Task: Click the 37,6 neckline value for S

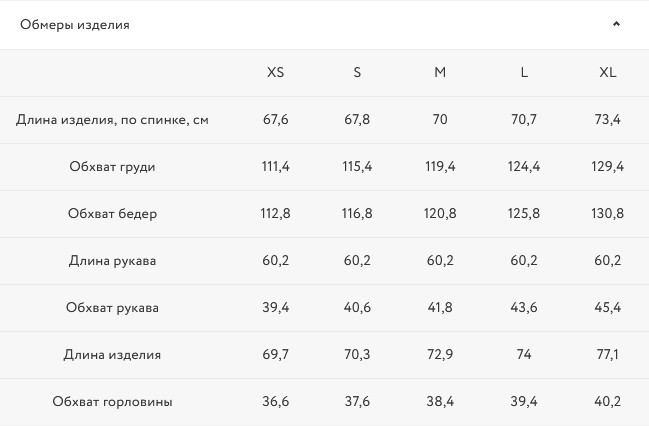Action: (x=357, y=402)
